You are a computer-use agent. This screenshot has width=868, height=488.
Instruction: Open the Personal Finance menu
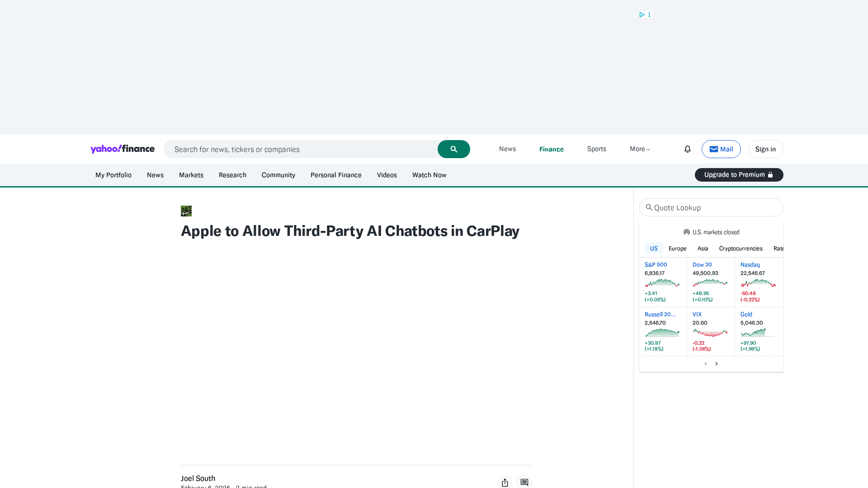coord(336,175)
